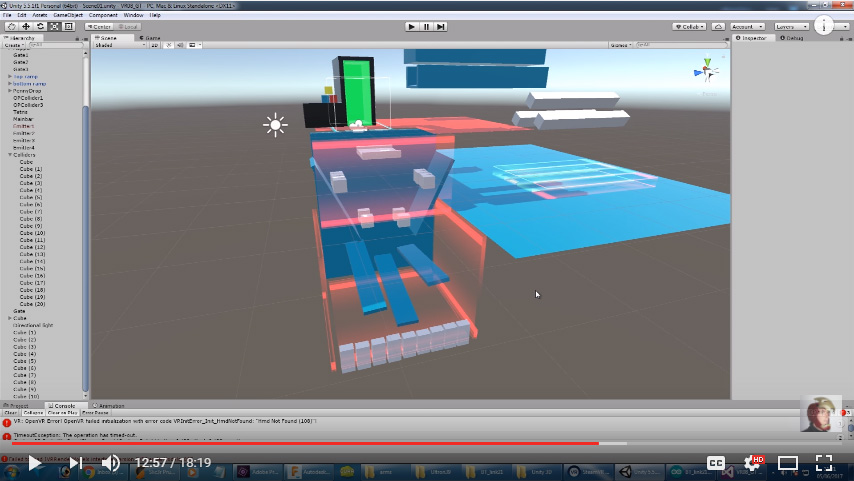The width and height of the screenshot is (854, 481).
Task: Select Tetris object in Hierarchy
Action: pos(21,112)
